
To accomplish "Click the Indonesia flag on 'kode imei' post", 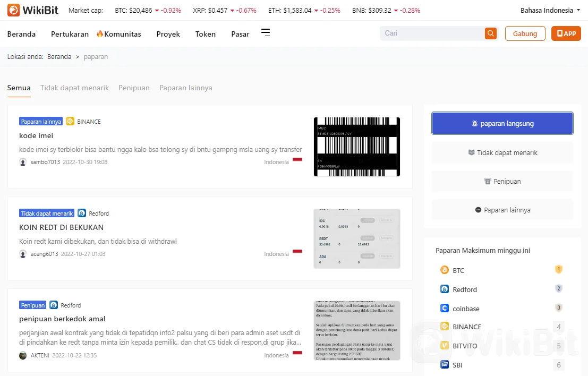I will (x=297, y=160).
